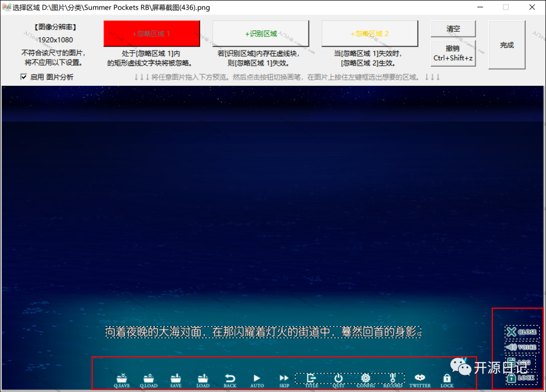
Task: Select the +忽略区域 2 button
Action: tap(370, 33)
